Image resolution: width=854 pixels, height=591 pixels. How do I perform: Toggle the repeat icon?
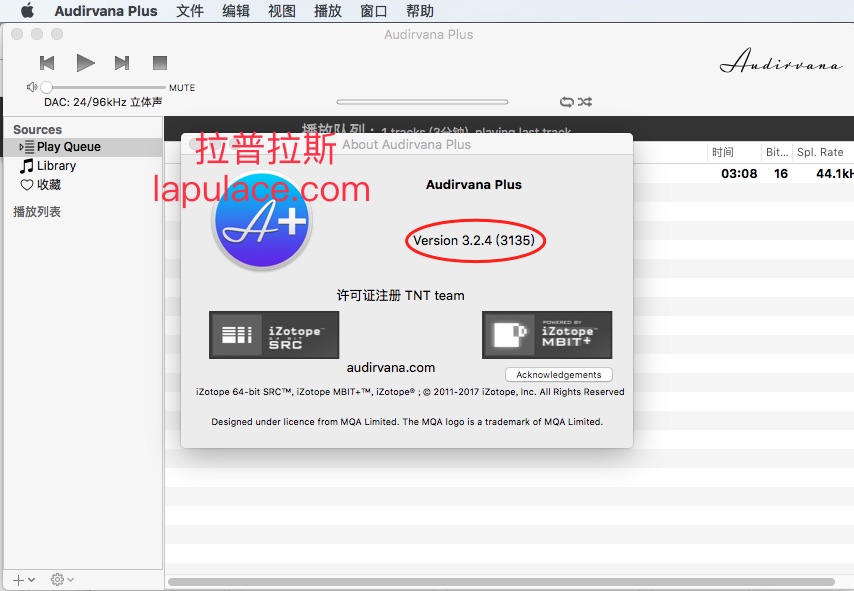[x=567, y=102]
